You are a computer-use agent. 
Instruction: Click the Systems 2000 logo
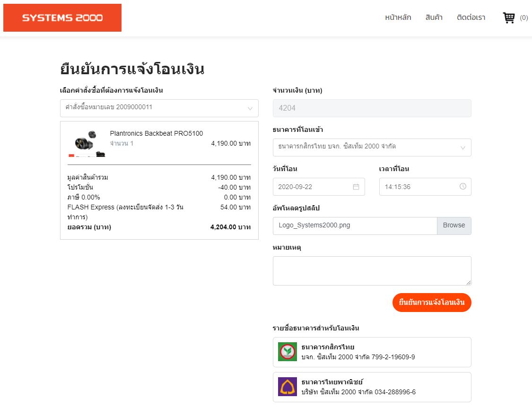[x=62, y=18]
